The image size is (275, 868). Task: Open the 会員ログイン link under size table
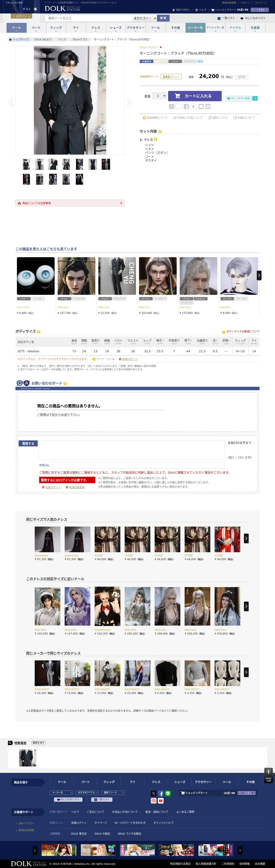pyautogui.click(x=130, y=359)
